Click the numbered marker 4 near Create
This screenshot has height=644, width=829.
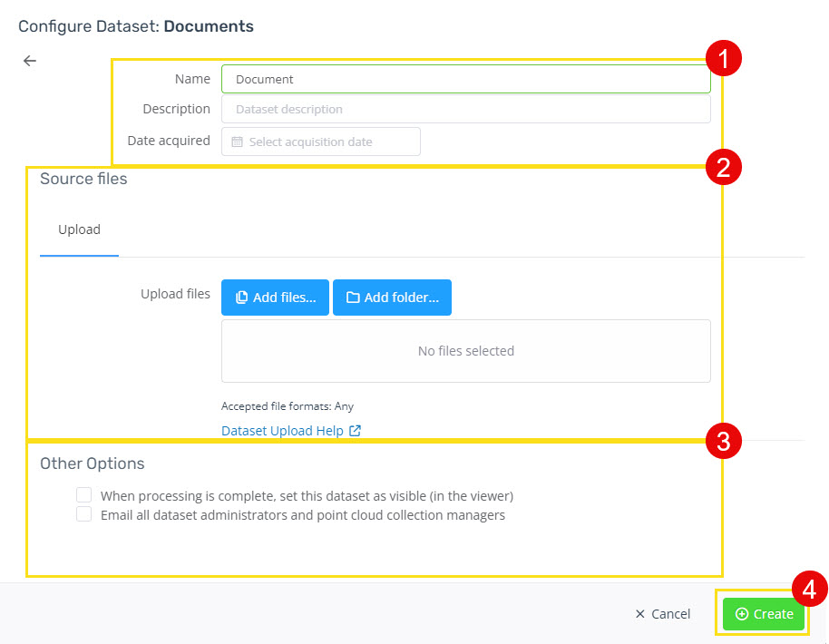click(x=808, y=590)
